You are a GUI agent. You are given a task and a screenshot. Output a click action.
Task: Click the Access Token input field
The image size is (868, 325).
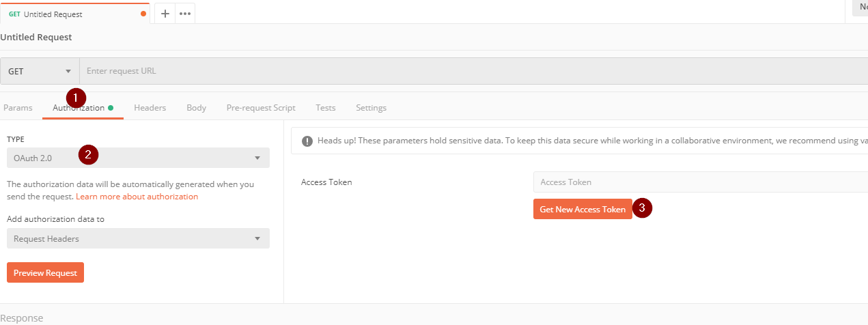coord(701,182)
